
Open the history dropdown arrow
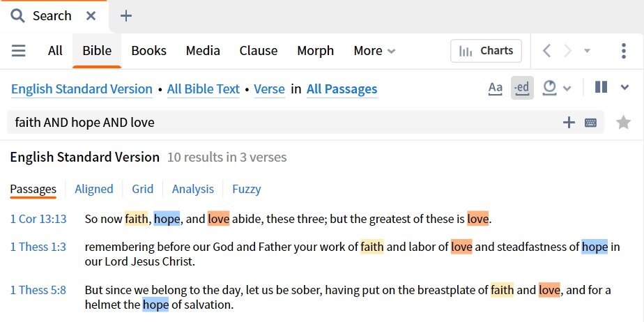[x=588, y=51]
